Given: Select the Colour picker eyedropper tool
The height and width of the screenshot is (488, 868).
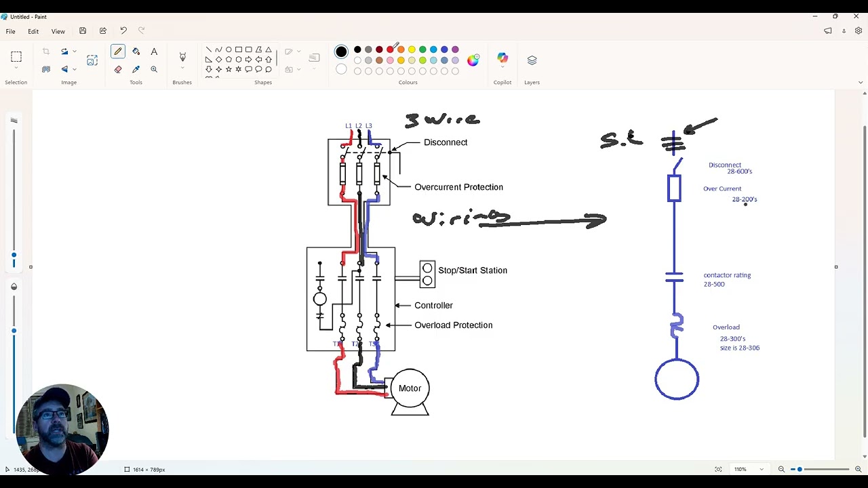Looking at the screenshot, I should point(136,69).
